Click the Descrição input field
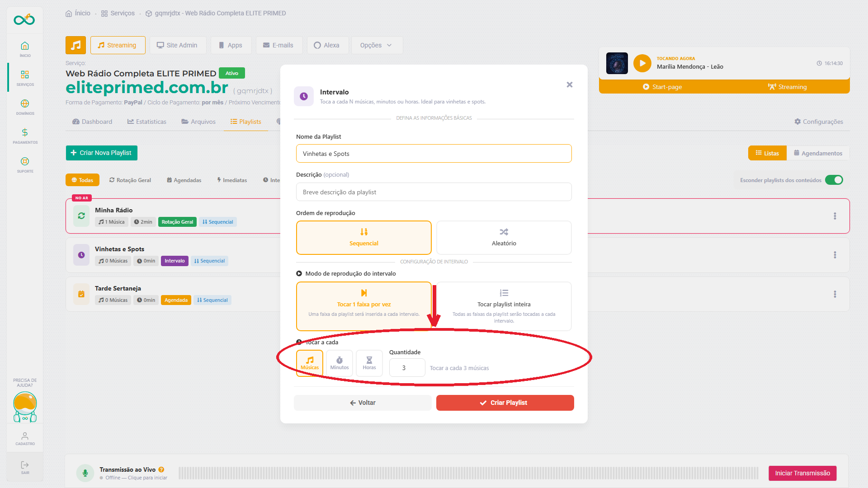Screen dimensions: 868x488 click(x=434, y=192)
